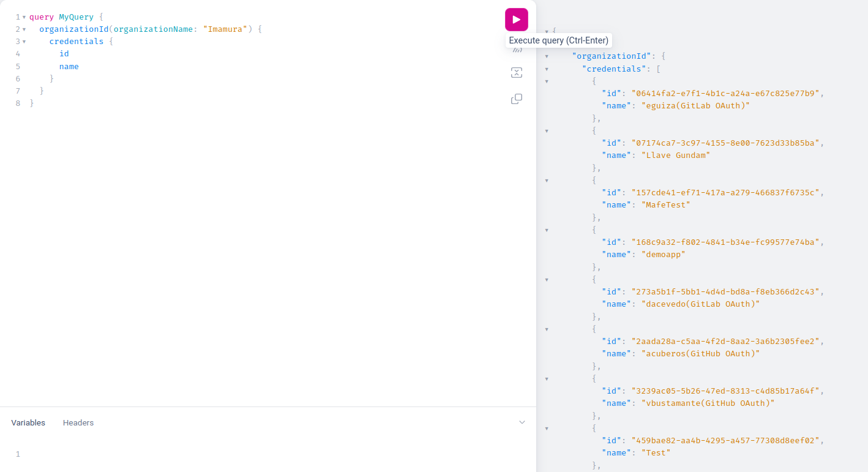
Task: Click the id value 459bae82-aa4b-4295-a457-77308d8eef02
Action: click(x=726, y=440)
